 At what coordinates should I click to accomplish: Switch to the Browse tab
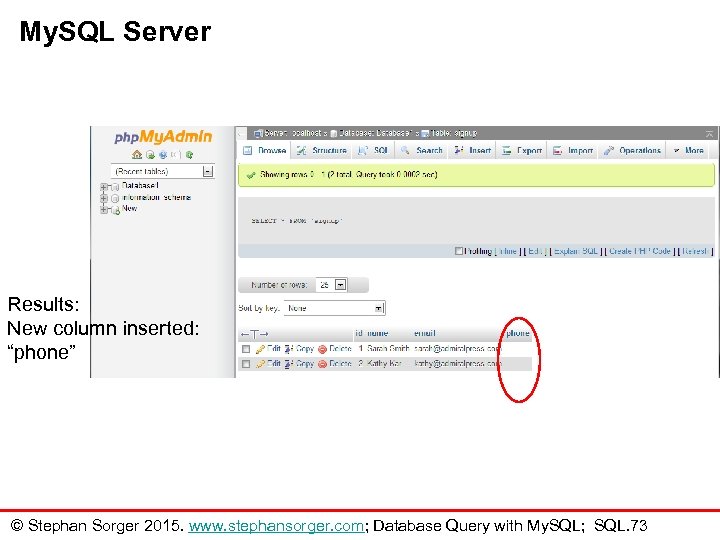[264, 150]
